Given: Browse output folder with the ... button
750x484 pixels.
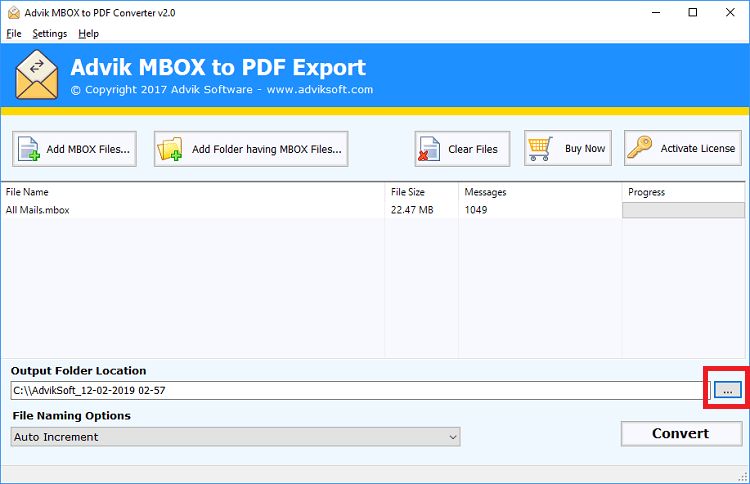Looking at the screenshot, I should [x=728, y=390].
